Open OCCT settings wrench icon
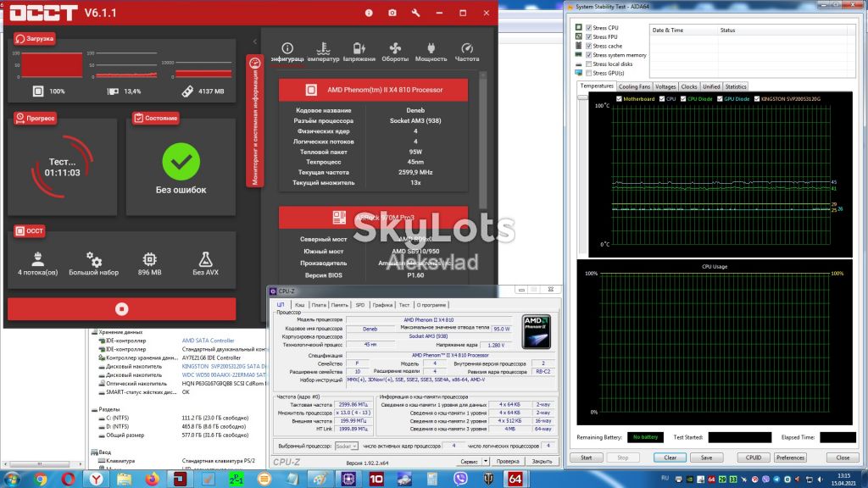The image size is (868, 488). (415, 13)
